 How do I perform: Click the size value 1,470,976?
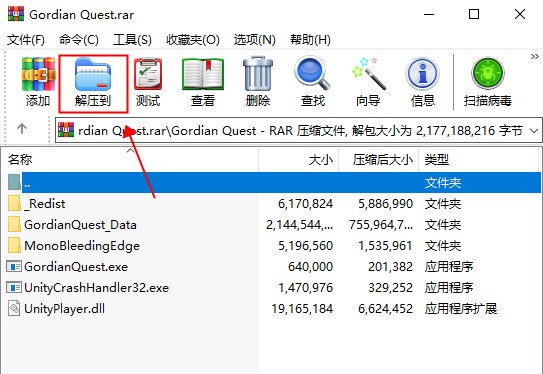[x=305, y=287]
